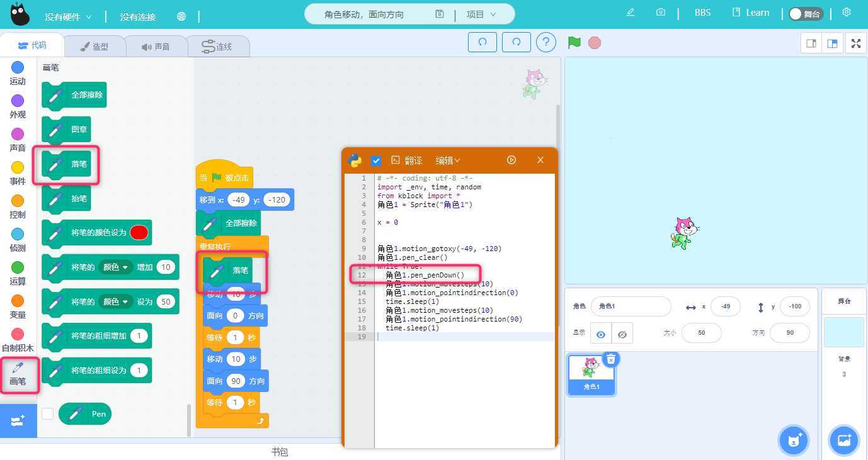Select the 自制积木 my blocks category

pos(18,340)
